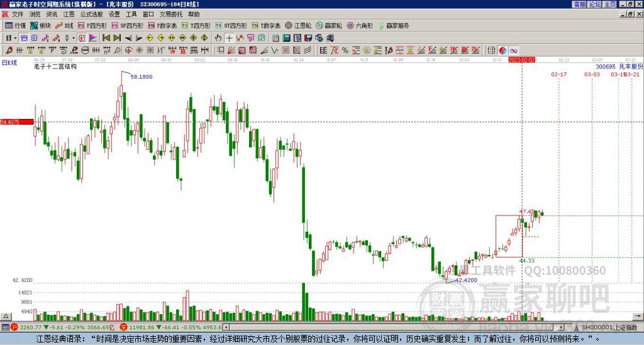Open the 六角形 hexagon tool
The height and width of the screenshot is (345, 644).
[360, 26]
